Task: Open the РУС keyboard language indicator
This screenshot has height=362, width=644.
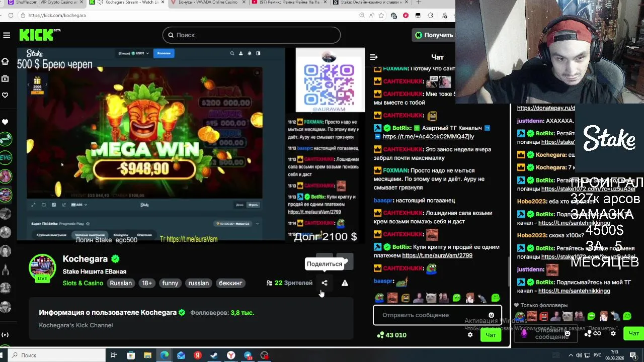Action: [597, 355]
